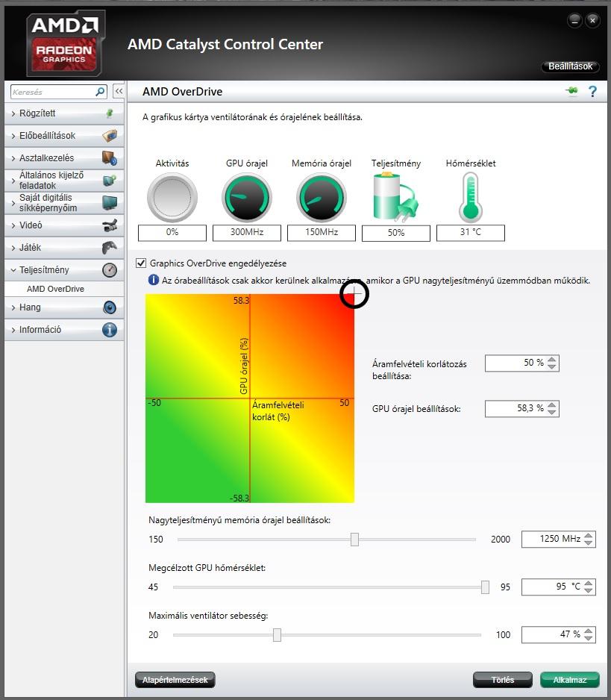Decrease 95 °C target temperature down arrow
Image resolution: width=611 pixels, height=700 pixels.
point(589,590)
